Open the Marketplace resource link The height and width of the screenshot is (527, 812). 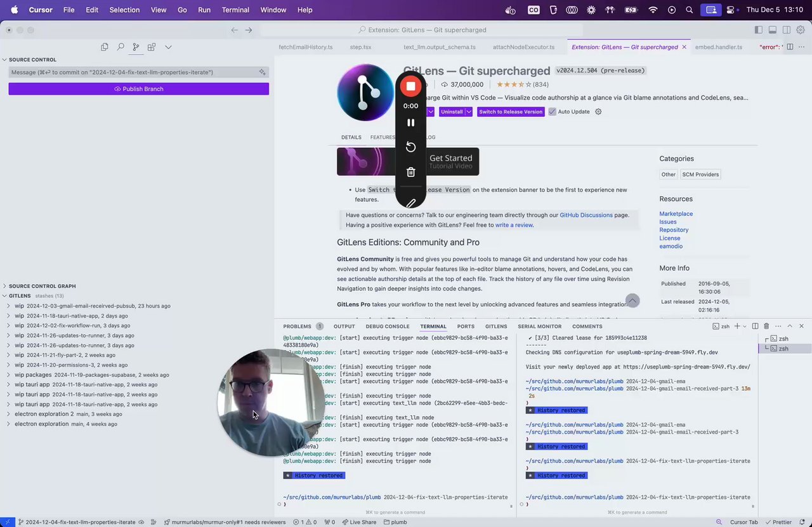tap(676, 214)
